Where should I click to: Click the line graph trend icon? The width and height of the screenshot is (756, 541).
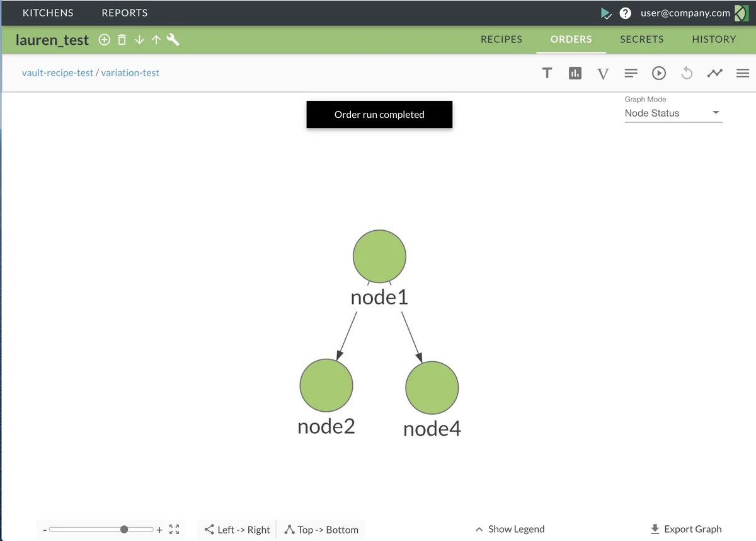click(714, 73)
